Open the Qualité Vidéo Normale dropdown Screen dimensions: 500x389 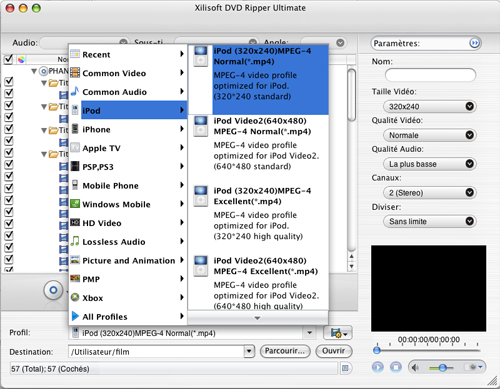click(430, 135)
